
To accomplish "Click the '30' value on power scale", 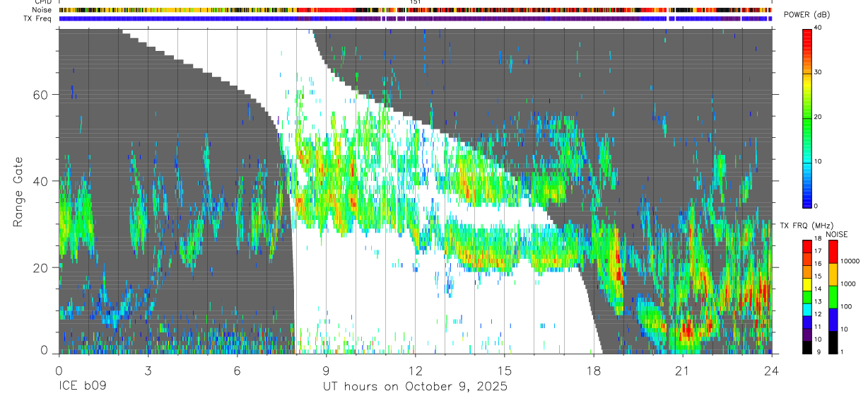I will tap(819, 72).
